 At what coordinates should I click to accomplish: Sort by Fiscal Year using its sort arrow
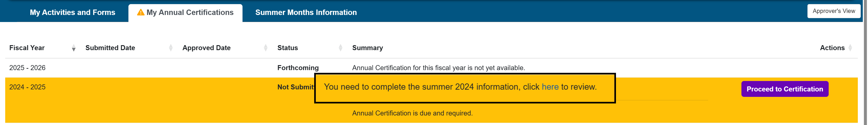[73, 48]
